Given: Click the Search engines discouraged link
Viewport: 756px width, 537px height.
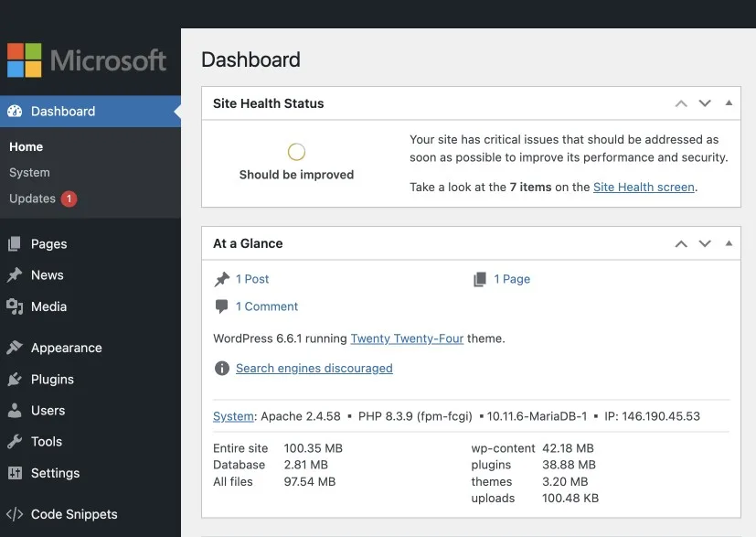Looking at the screenshot, I should (314, 369).
